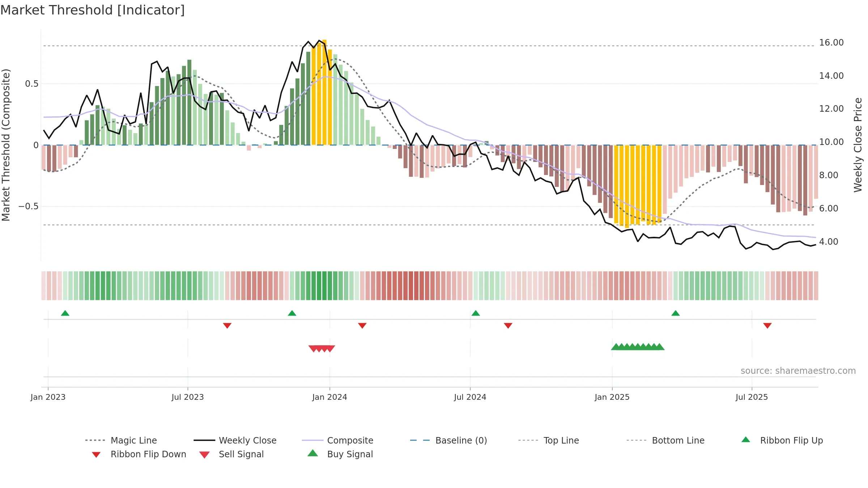This screenshot has width=868, height=488.
Task: Click the Jan 2023 x-axis label
Action: (x=48, y=397)
